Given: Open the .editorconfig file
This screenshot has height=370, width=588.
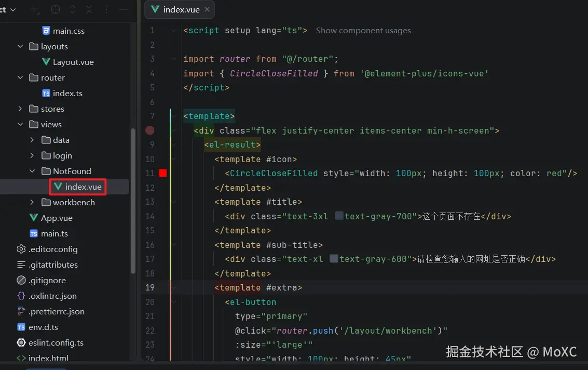Looking at the screenshot, I should 53,249.
